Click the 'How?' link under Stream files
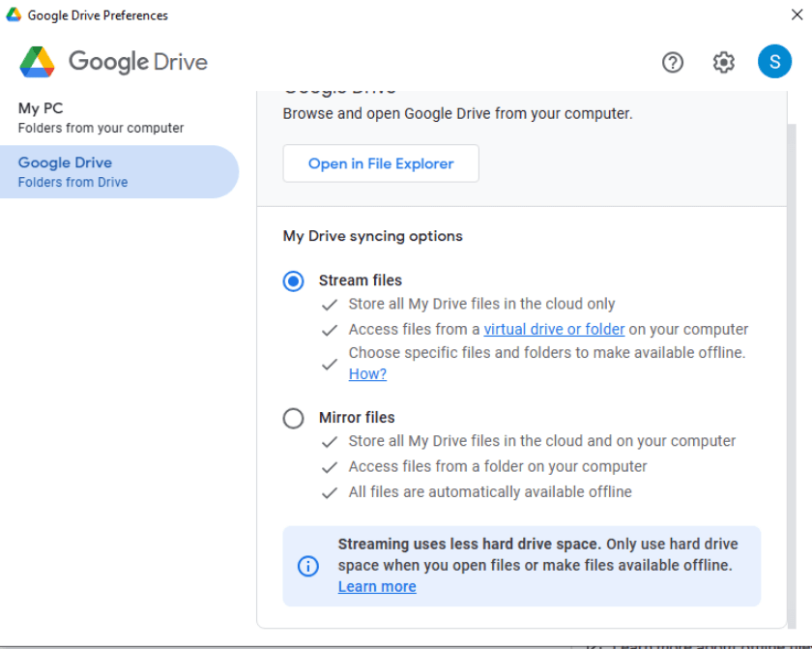 tap(367, 374)
